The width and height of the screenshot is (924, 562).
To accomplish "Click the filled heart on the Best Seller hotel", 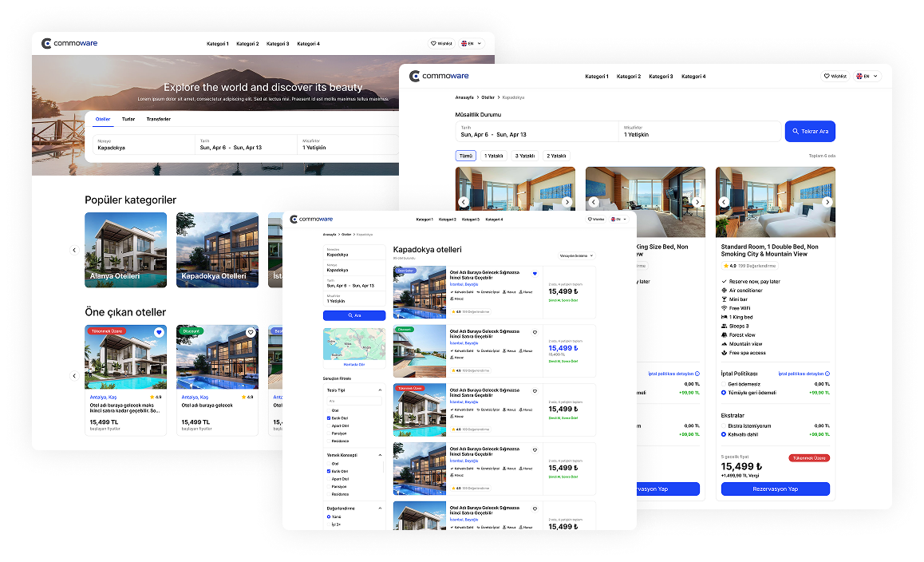I will pyautogui.click(x=535, y=273).
